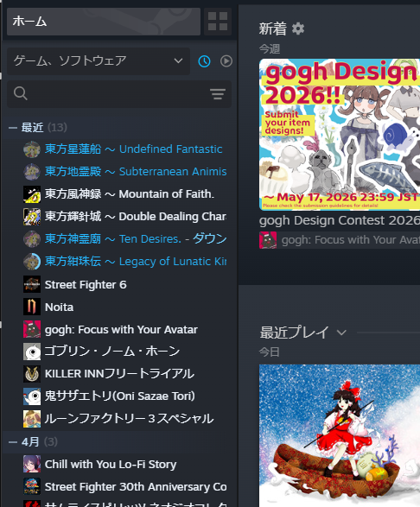Toggle the recent-activity clock sort filter

(x=204, y=61)
